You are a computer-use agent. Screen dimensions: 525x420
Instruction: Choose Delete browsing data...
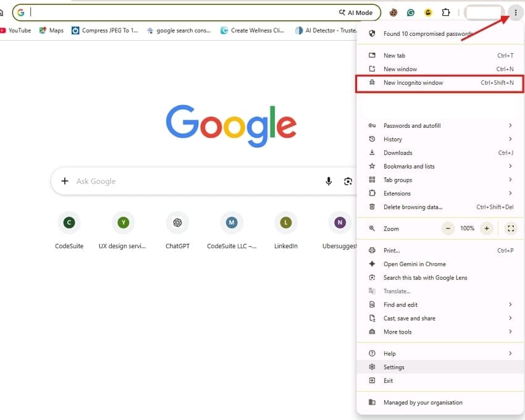point(440,207)
